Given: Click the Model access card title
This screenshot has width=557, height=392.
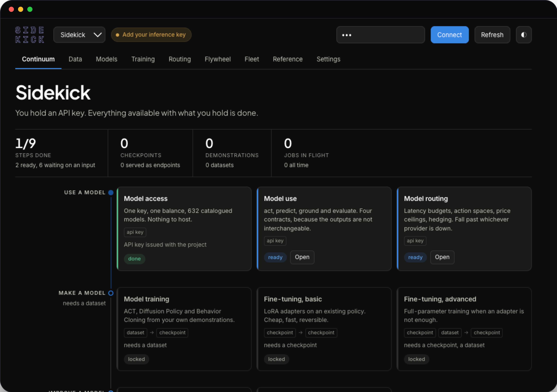Looking at the screenshot, I should click(x=146, y=199).
